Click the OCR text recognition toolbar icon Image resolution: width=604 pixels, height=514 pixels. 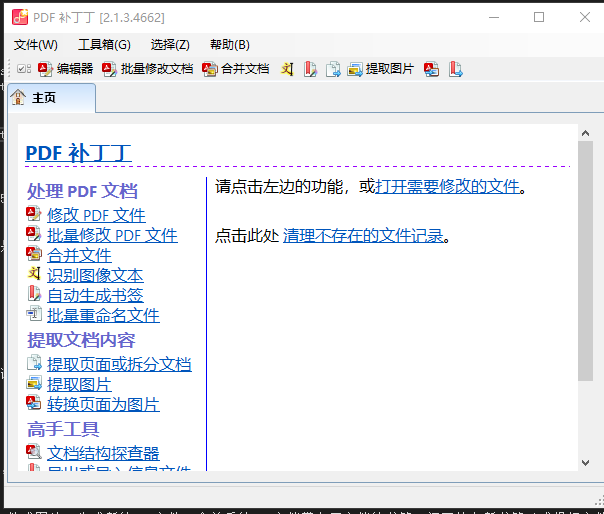287,69
